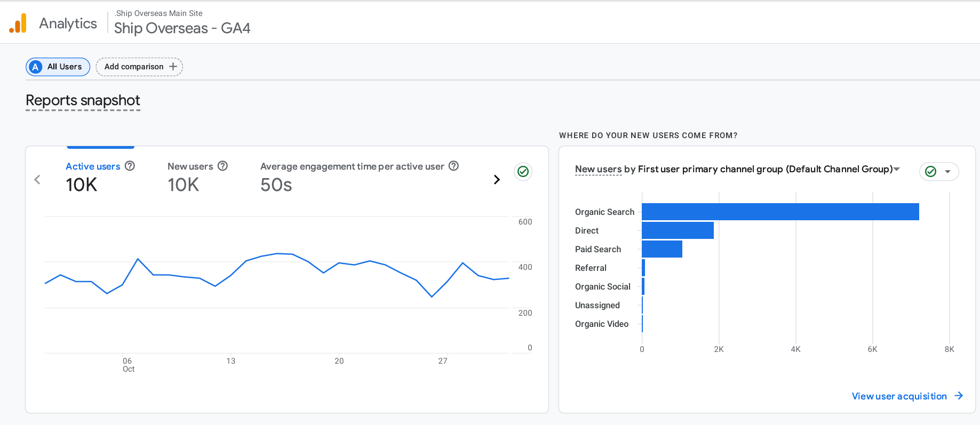Click the Organic Search bar in chart

click(780, 212)
